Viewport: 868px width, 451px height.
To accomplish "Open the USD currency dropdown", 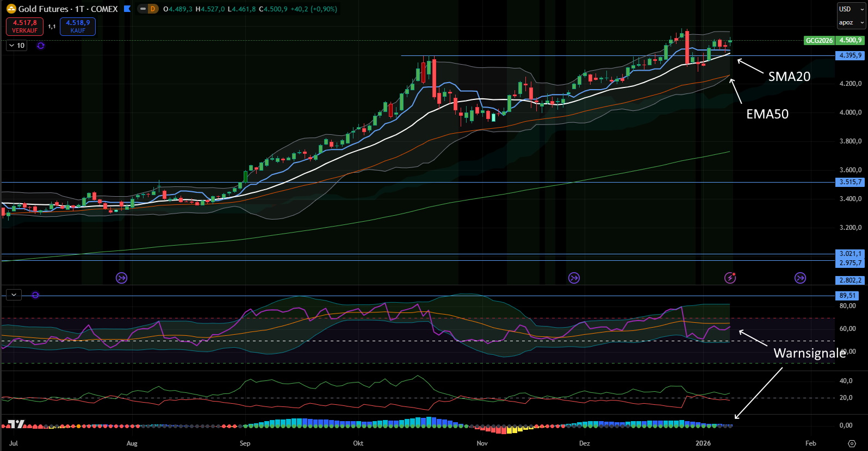I will [851, 9].
